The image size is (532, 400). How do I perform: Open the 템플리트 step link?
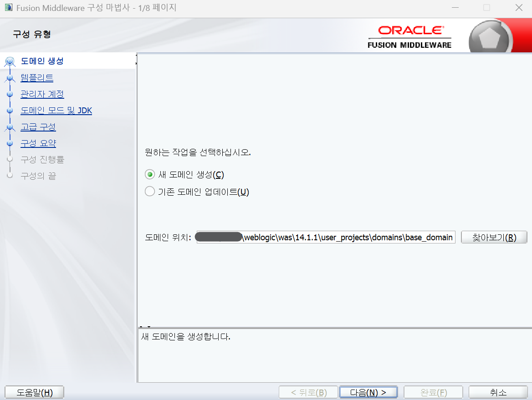(x=37, y=78)
